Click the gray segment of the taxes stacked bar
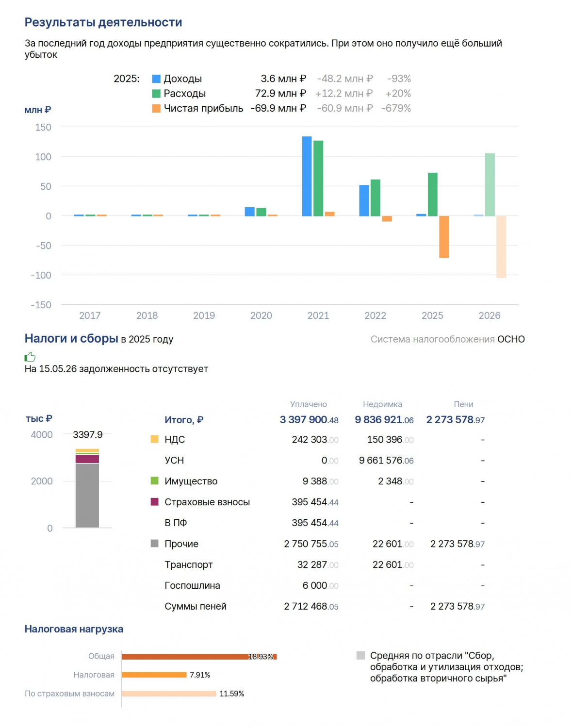This screenshot has height=728, width=572. point(87,496)
